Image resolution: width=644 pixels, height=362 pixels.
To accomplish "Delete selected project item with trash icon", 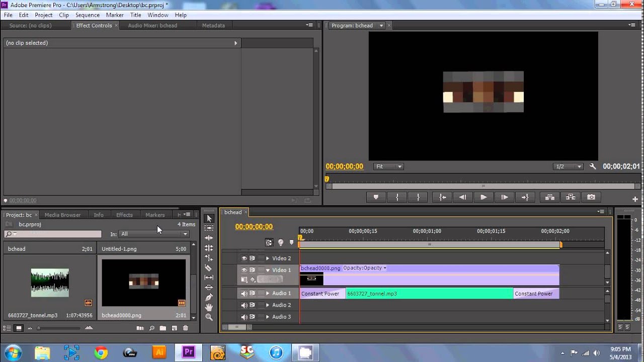I will tap(185, 328).
